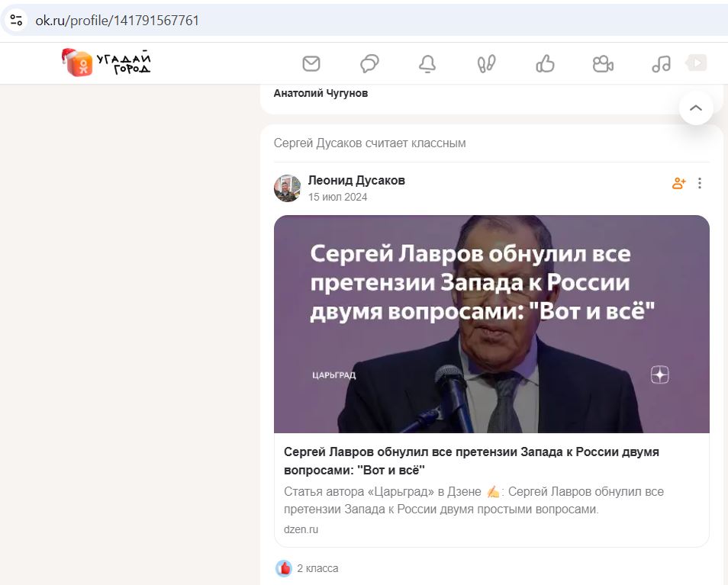Click the scroll-to-top chevron button
The height and width of the screenshot is (585, 728).
tap(696, 108)
